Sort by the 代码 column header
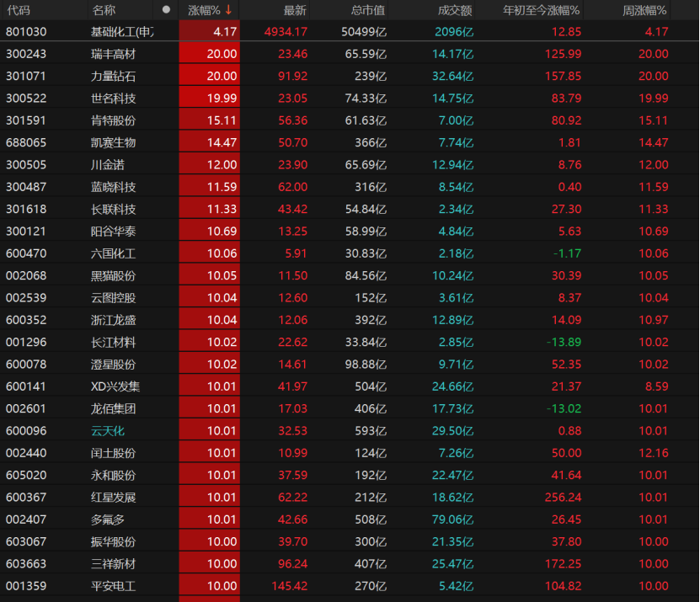The image size is (700, 602). pos(19,10)
